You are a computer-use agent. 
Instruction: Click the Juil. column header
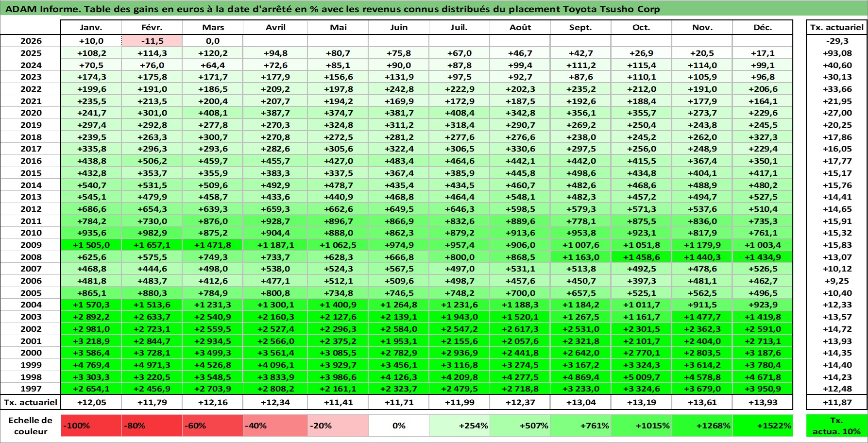(459, 27)
